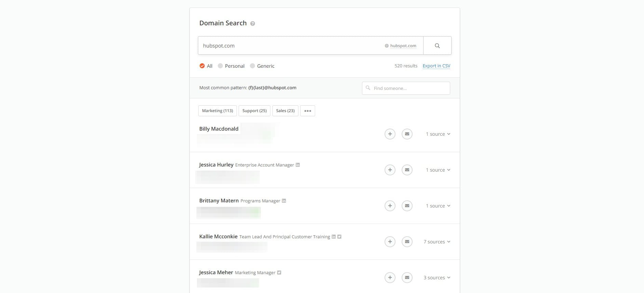Add Brittany Matern with the plus icon
This screenshot has height=293, width=644.
390,206
